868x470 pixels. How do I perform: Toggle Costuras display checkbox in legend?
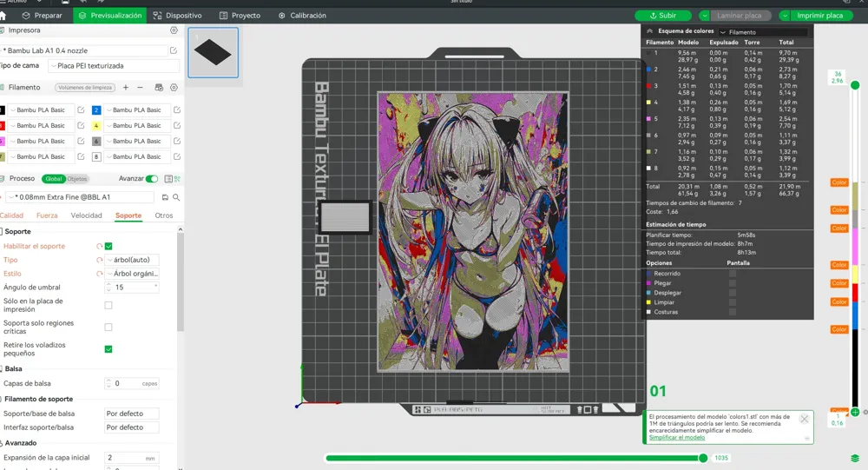[733, 312]
